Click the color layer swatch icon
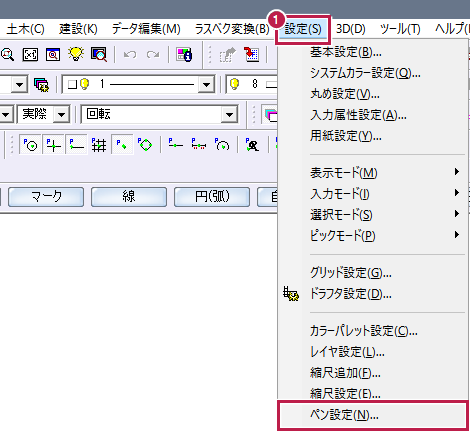Viewport: 471px width, 433px height. 42,84
